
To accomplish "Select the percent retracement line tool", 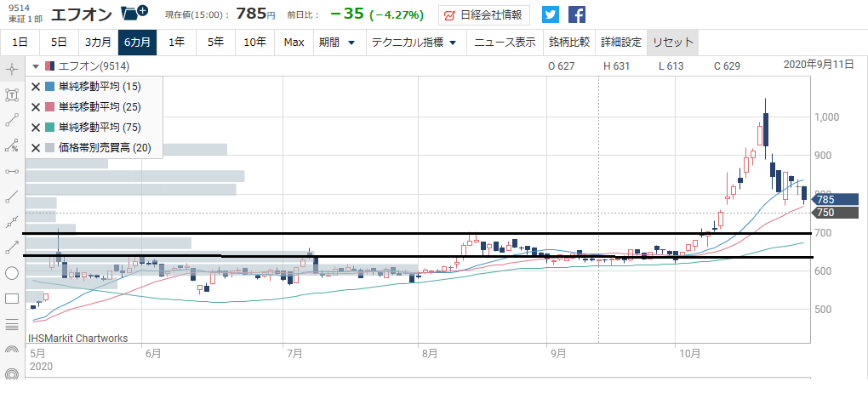I will click(12, 145).
